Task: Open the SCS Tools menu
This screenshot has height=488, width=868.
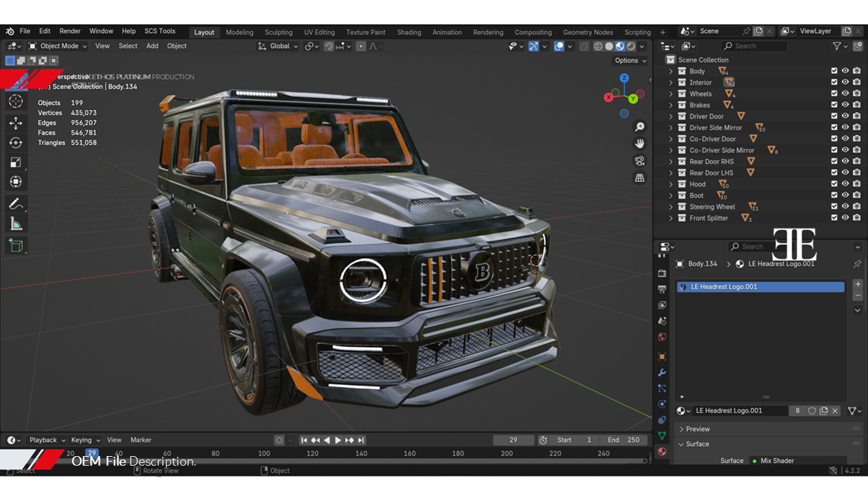Action: [160, 31]
